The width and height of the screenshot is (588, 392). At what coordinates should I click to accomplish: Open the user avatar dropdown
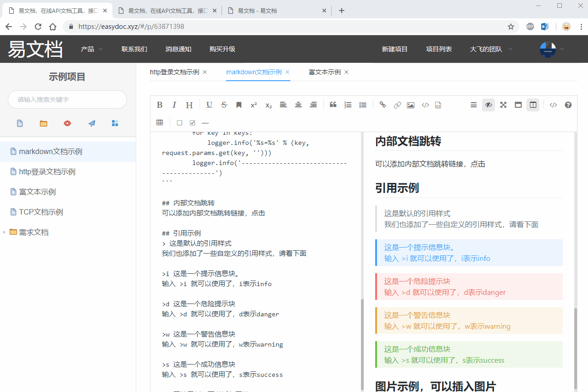click(552, 49)
